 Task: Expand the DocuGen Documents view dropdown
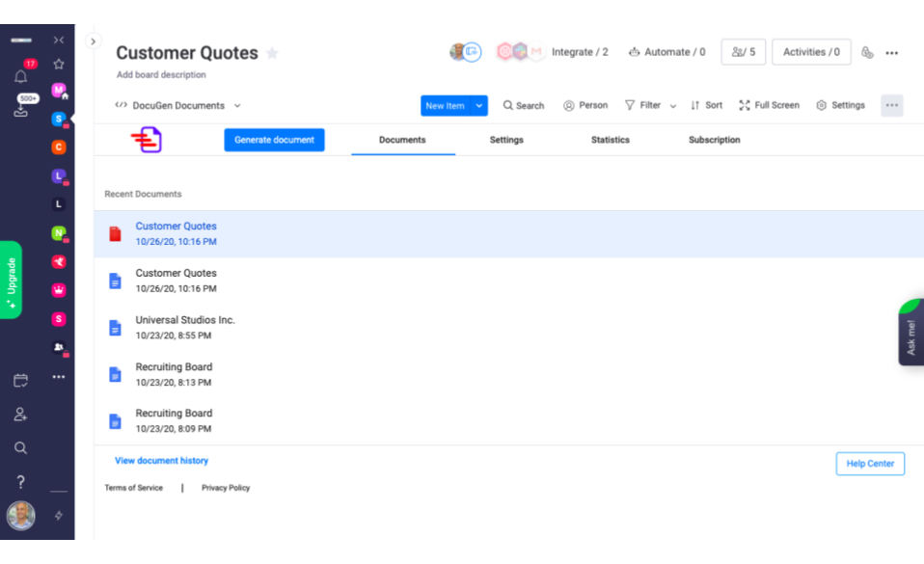(x=237, y=106)
